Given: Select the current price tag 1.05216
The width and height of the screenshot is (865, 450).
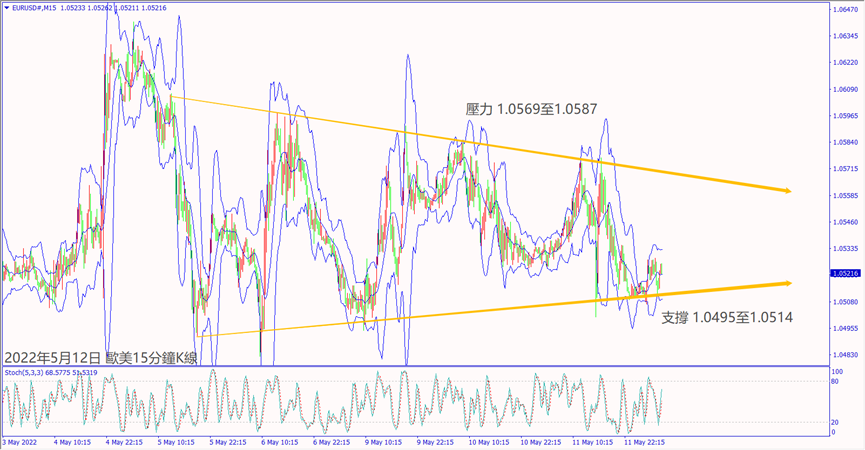Looking at the screenshot, I should [845, 272].
